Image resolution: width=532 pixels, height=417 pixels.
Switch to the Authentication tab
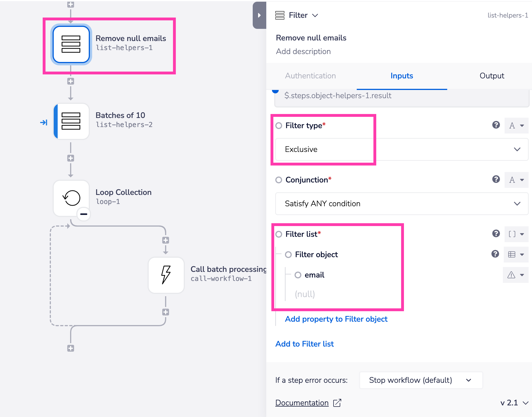pyautogui.click(x=310, y=76)
